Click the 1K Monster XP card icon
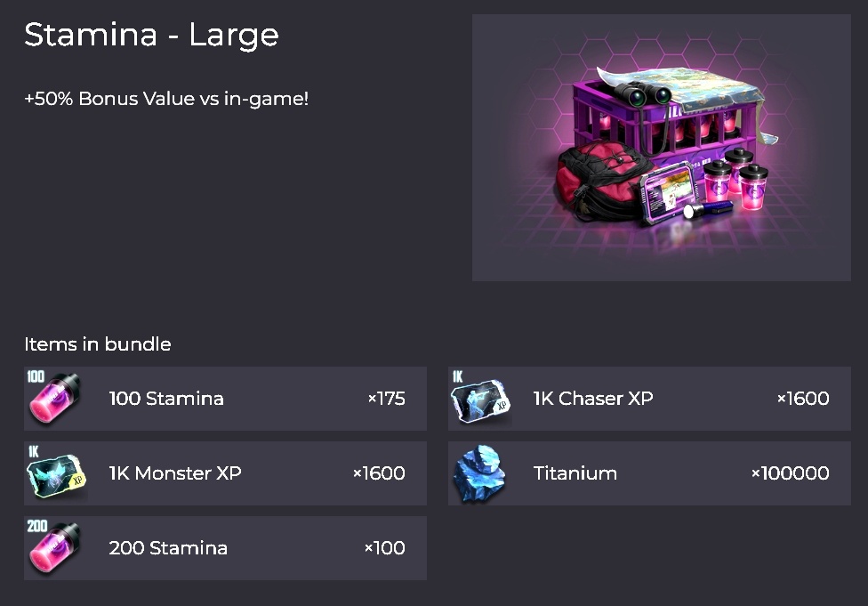Viewport: 868px width, 606px height. (56, 473)
